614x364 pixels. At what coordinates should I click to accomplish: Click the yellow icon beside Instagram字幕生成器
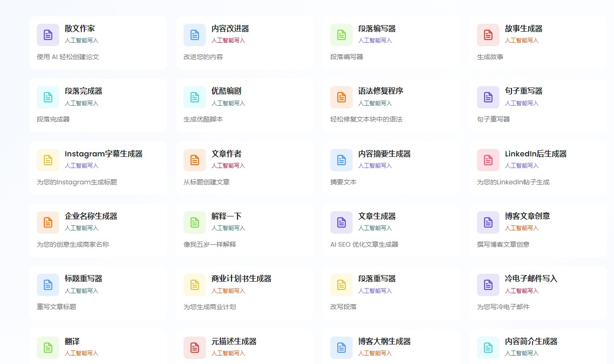48,160
